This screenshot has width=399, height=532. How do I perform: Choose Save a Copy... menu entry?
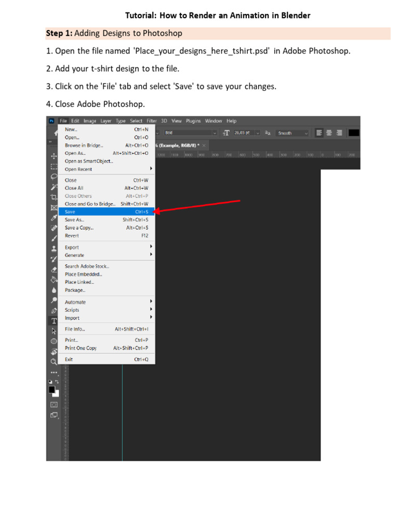point(107,228)
